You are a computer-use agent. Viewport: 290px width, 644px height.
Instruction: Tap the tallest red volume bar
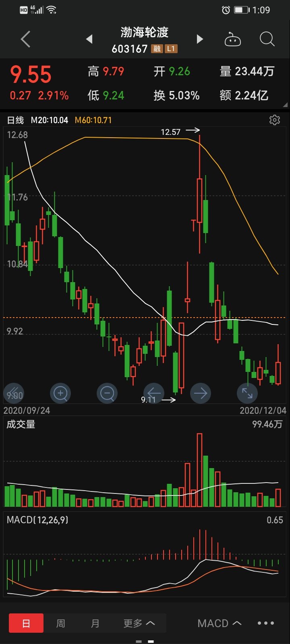tap(199, 470)
